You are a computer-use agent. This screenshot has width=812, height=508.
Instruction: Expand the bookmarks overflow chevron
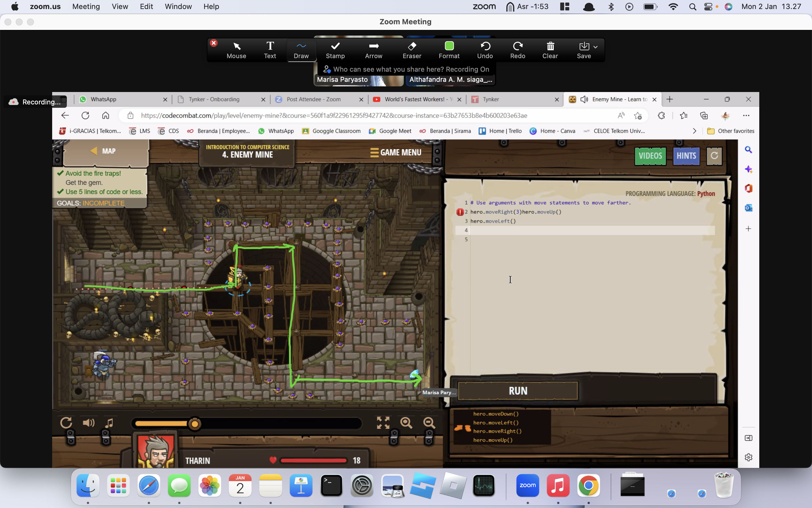pos(694,131)
